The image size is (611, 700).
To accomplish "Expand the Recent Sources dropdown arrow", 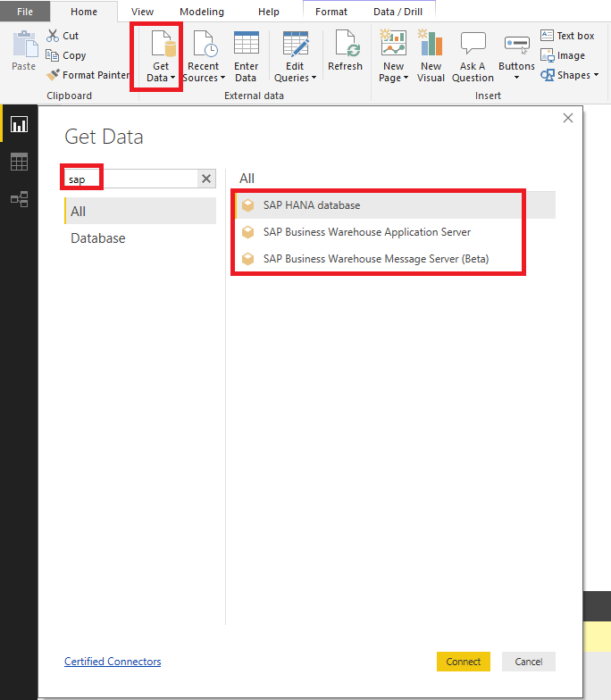I will coord(222,78).
